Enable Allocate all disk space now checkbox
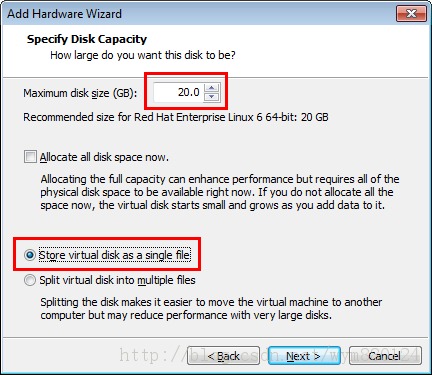Image resolution: width=432 pixels, height=375 pixels. click(30, 157)
